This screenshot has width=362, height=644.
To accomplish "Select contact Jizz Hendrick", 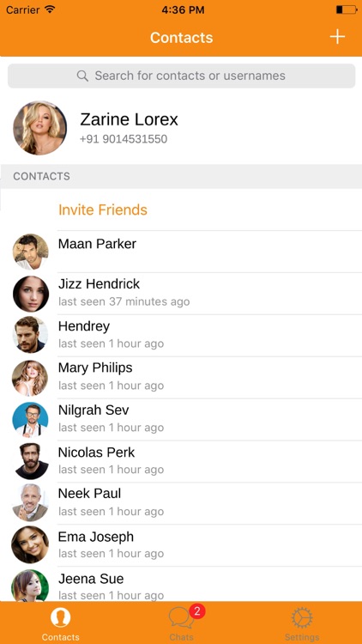I will pos(181,294).
